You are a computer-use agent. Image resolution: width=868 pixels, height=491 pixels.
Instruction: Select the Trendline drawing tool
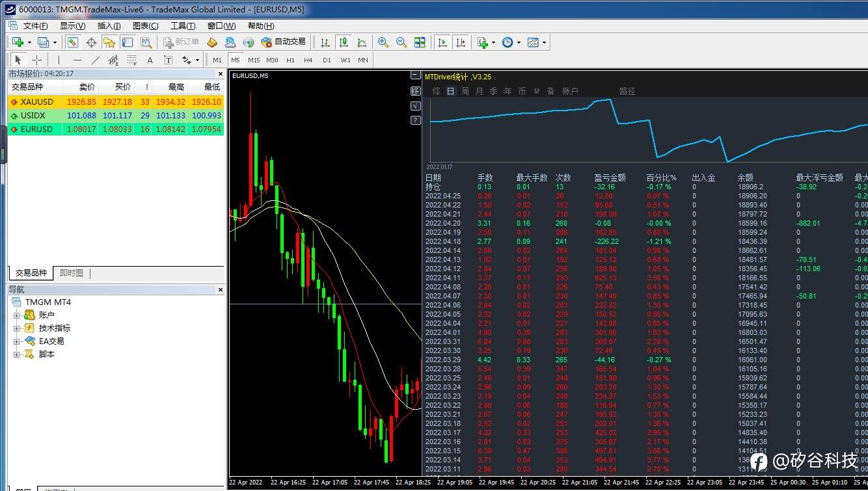(x=95, y=60)
